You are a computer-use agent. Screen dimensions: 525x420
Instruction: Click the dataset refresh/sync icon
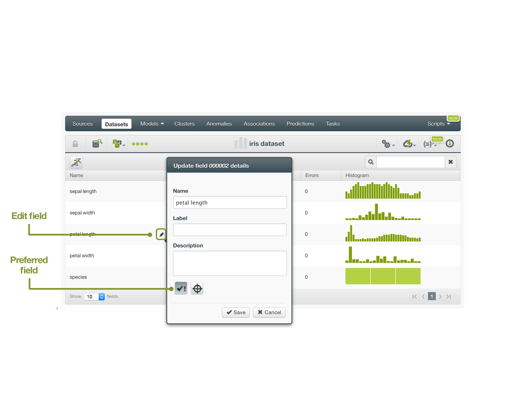point(408,144)
